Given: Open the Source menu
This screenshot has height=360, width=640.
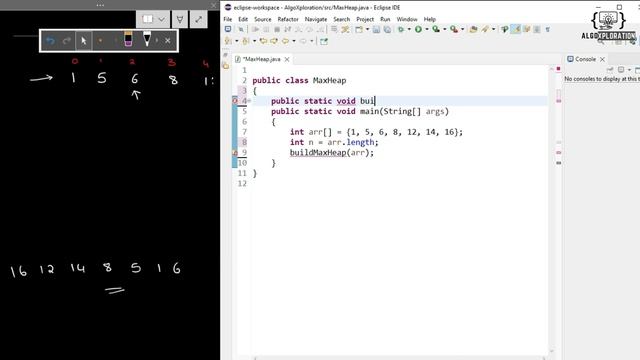Looking at the screenshot, I should [262, 19].
